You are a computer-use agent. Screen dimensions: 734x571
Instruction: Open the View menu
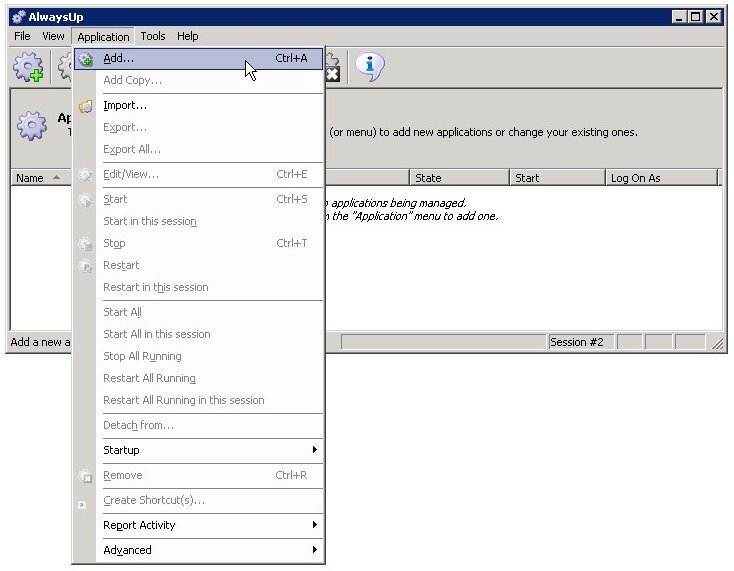click(x=53, y=36)
